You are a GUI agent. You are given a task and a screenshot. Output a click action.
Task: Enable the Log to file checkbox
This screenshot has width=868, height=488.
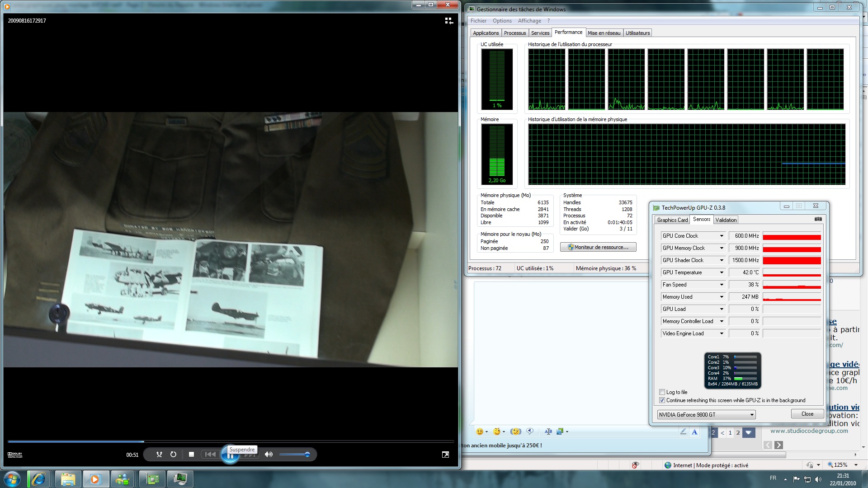point(662,392)
